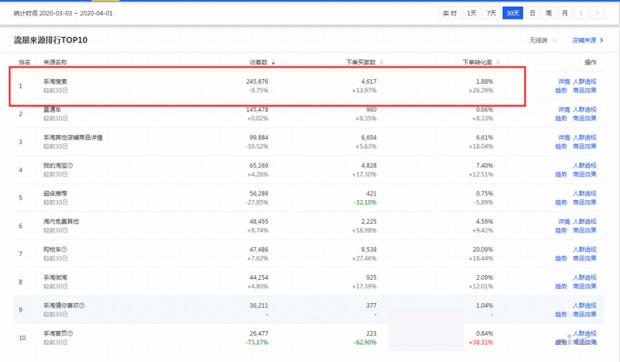Switch to 1天 time range

click(x=471, y=13)
